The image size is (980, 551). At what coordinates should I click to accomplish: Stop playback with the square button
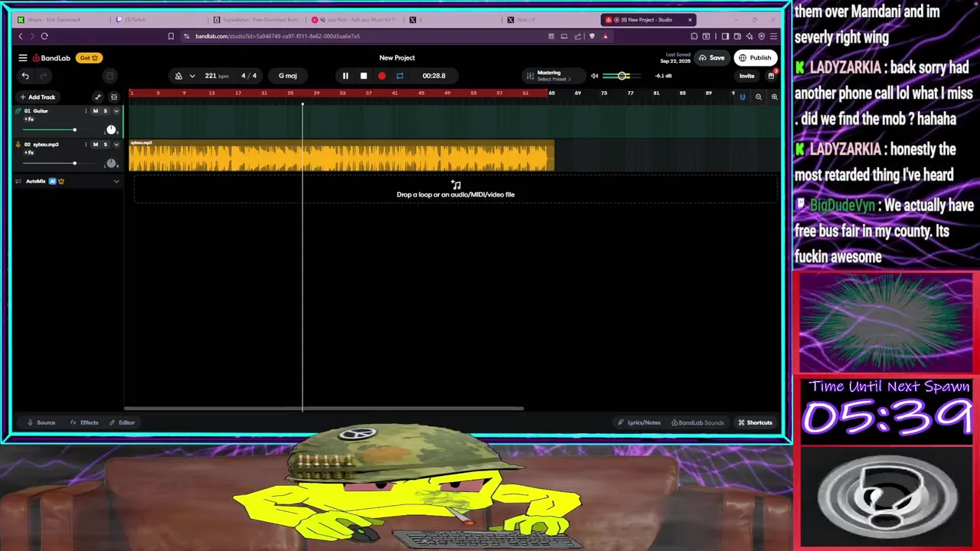364,76
